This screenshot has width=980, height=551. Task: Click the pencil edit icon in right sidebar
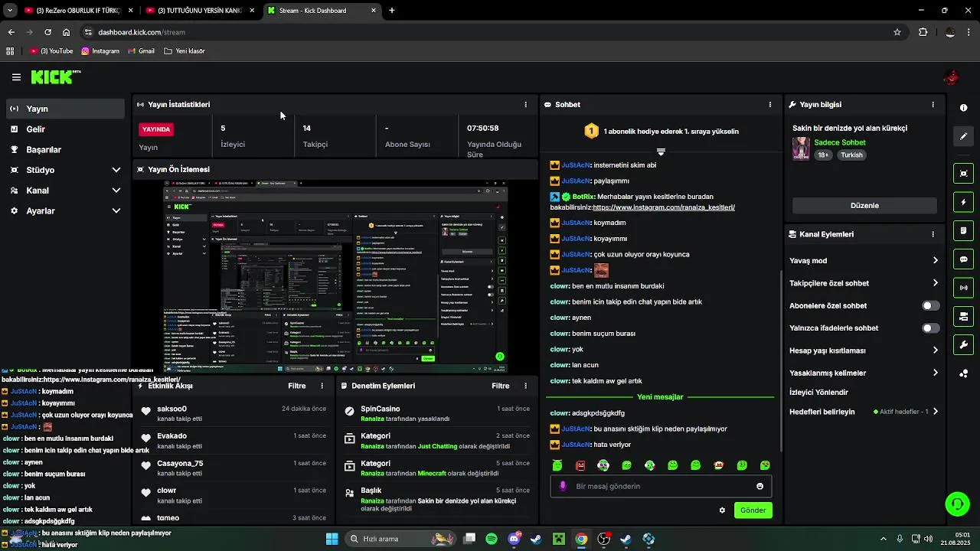coord(964,136)
